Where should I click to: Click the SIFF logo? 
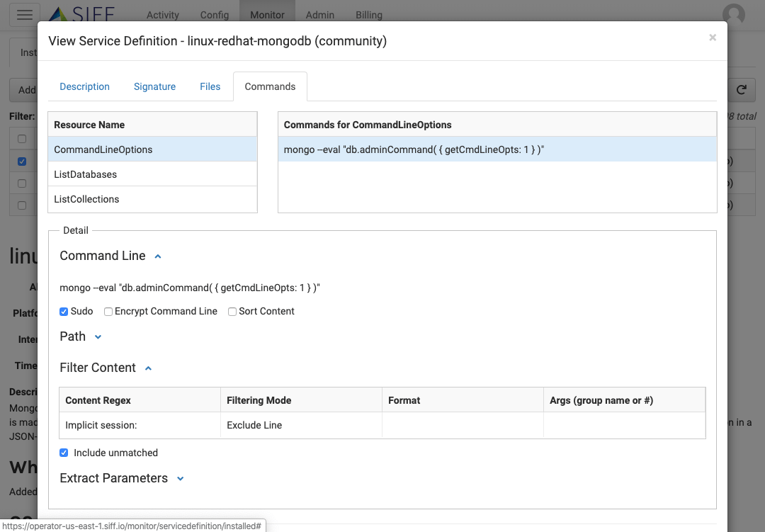coord(82,15)
